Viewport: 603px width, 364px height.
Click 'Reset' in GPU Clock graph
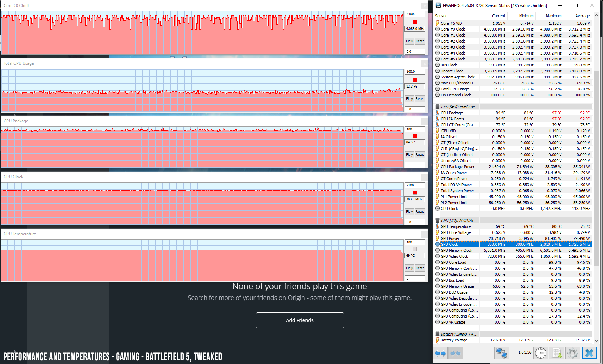(420, 212)
